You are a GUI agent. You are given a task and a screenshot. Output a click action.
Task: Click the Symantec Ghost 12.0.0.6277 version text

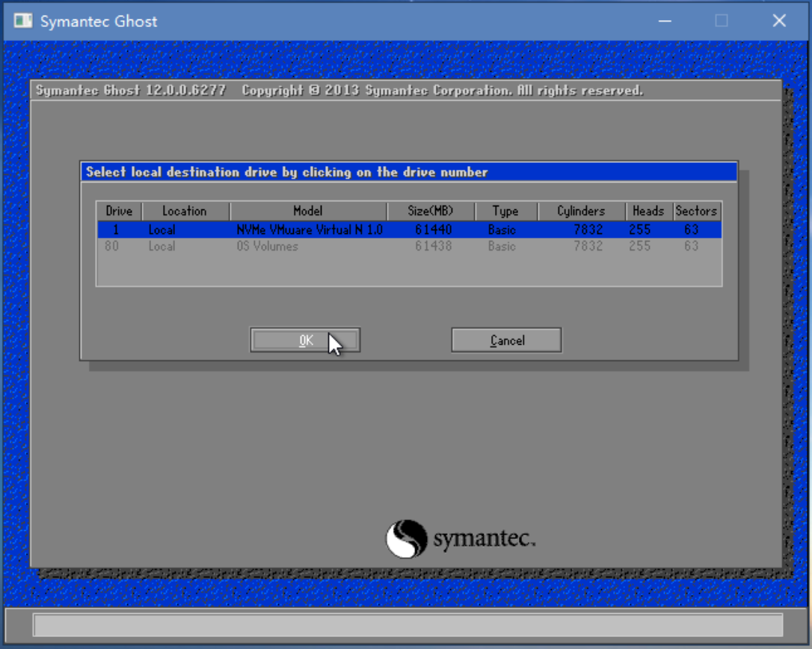[131, 90]
